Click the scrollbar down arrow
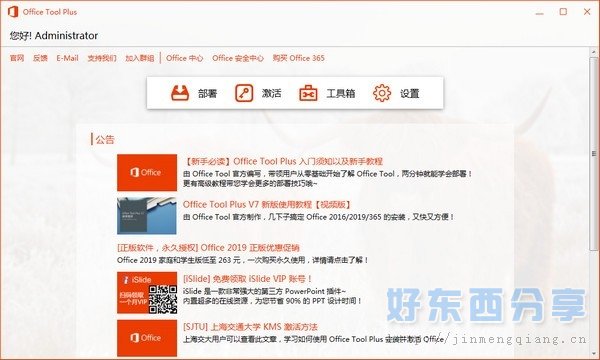Screen dimensions: 600x360 pos(594,353)
